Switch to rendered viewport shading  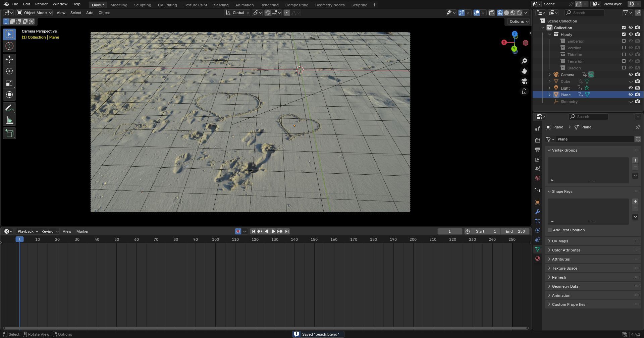point(519,13)
